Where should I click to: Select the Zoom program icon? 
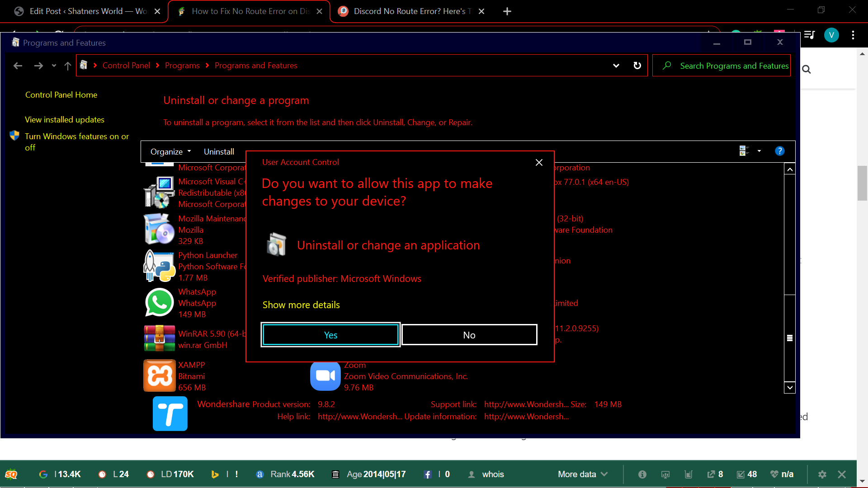coord(325,376)
